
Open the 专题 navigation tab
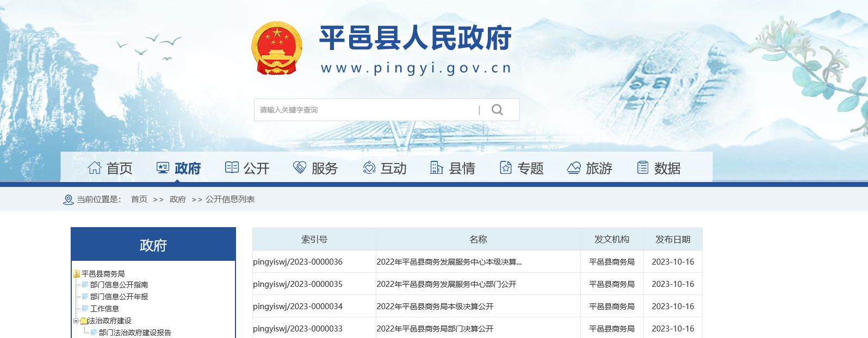pos(530,168)
